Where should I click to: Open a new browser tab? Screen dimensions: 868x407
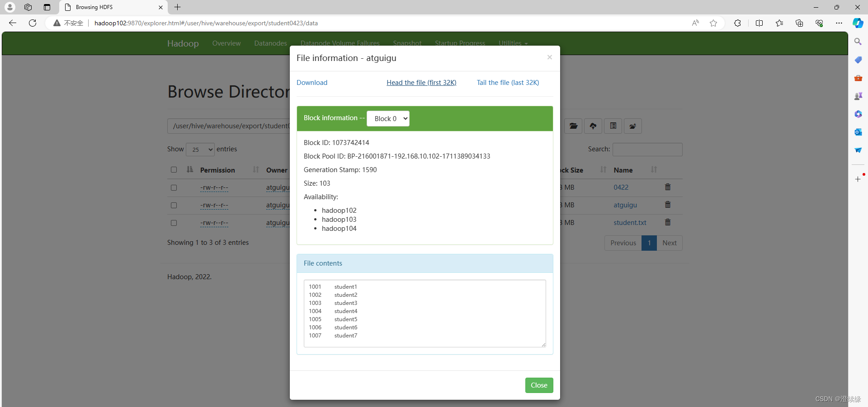pyautogui.click(x=178, y=7)
